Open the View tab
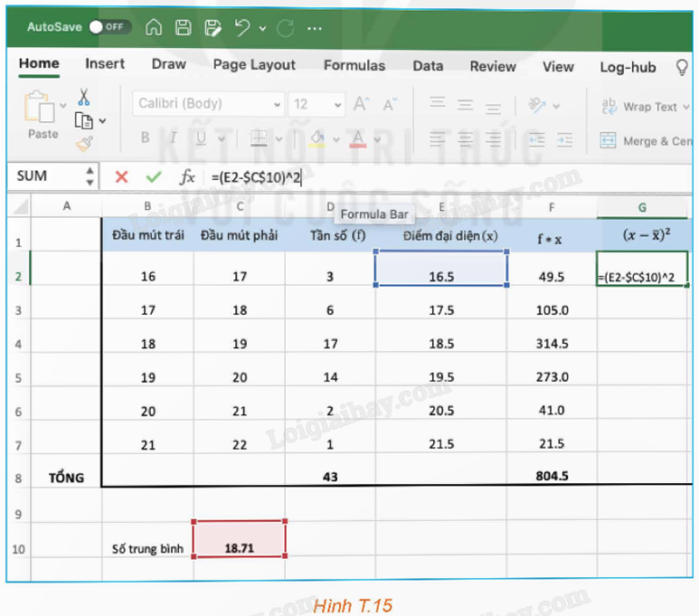The width and height of the screenshot is (699, 616). click(x=558, y=67)
